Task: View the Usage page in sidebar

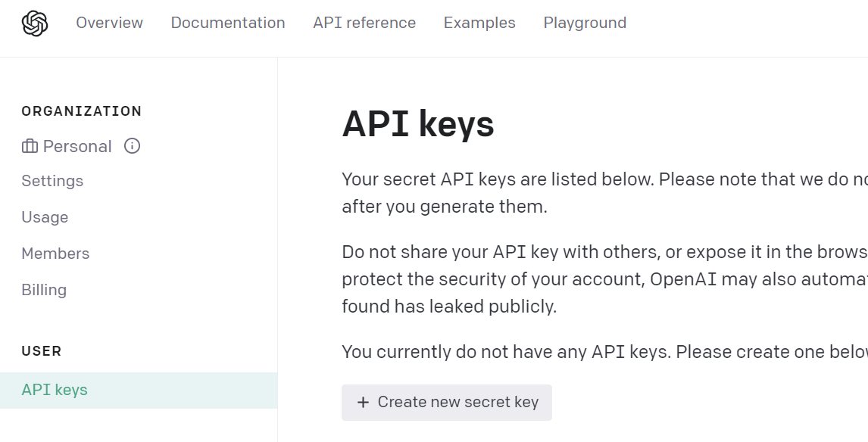Action: pos(45,217)
